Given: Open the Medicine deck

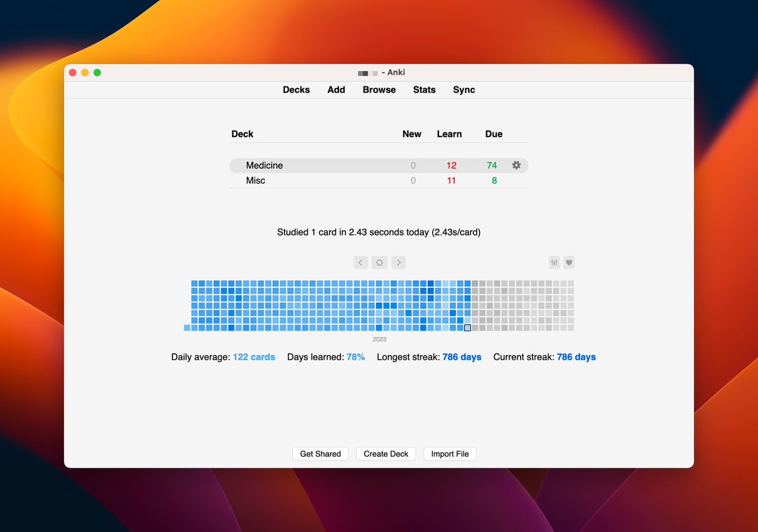Looking at the screenshot, I should point(265,165).
